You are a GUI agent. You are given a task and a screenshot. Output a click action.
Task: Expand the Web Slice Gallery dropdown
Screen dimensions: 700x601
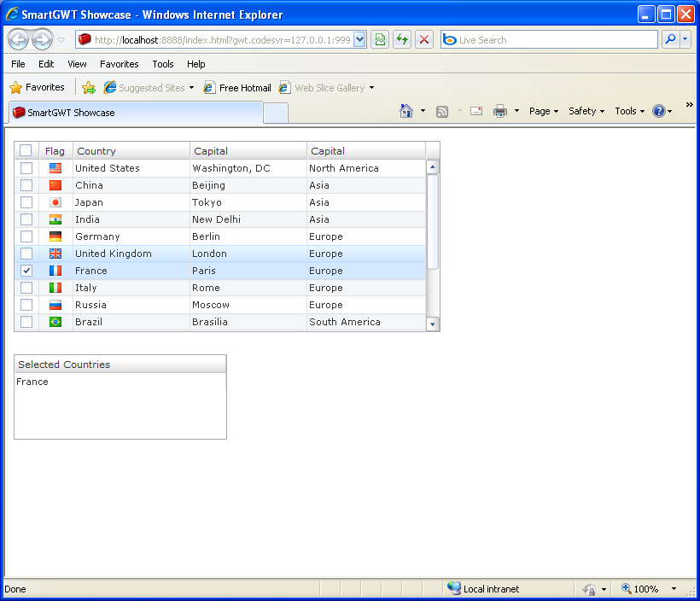[x=371, y=88]
